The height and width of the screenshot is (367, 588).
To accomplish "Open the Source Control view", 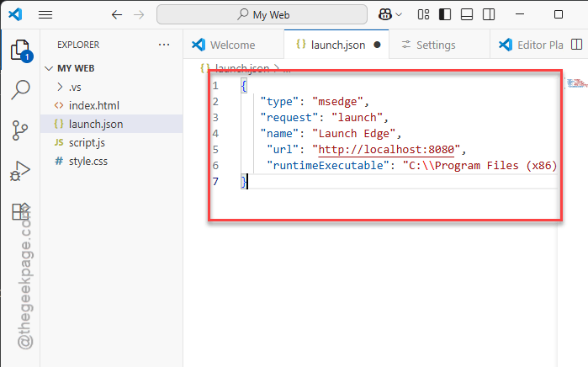I will coord(19,130).
